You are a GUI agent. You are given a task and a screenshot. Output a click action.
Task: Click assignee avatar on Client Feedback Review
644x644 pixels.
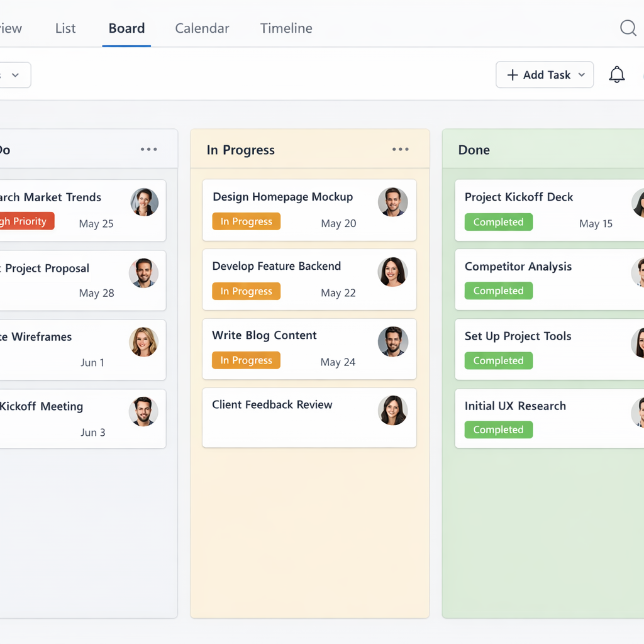[x=393, y=410]
